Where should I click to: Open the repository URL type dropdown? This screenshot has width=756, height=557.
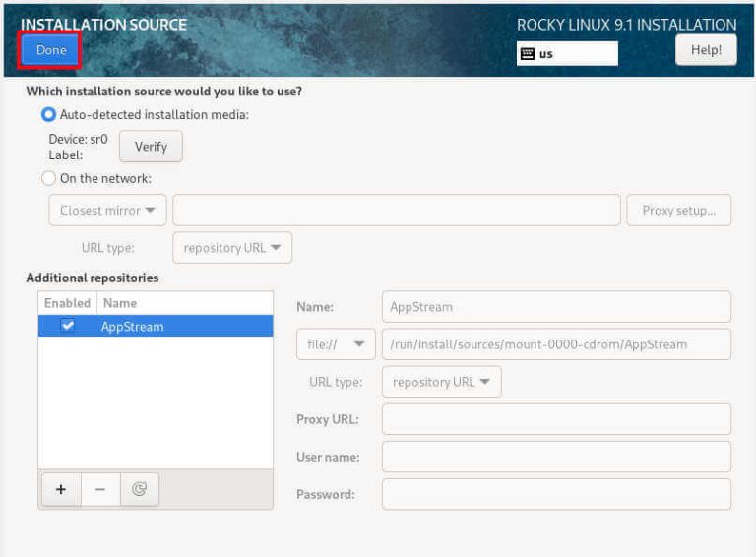[442, 382]
